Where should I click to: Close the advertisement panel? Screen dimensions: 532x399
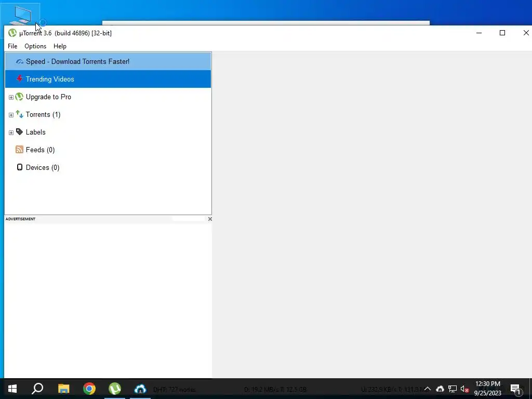pyautogui.click(x=210, y=219)
